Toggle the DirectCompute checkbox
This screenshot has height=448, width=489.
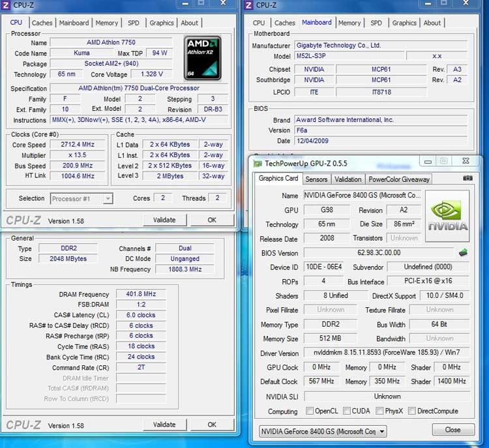click(412, 411)
